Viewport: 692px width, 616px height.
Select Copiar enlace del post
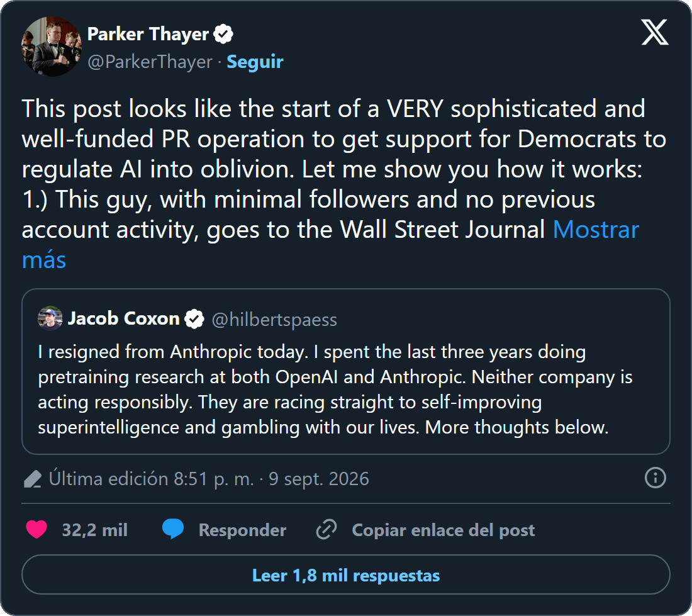[x=443, y=530]
